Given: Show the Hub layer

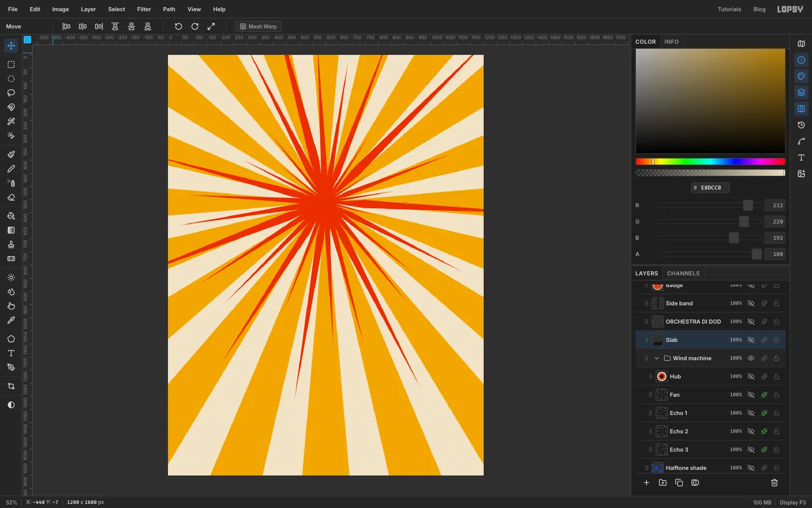Looking at the screenshot, I should tap(751, 376).
